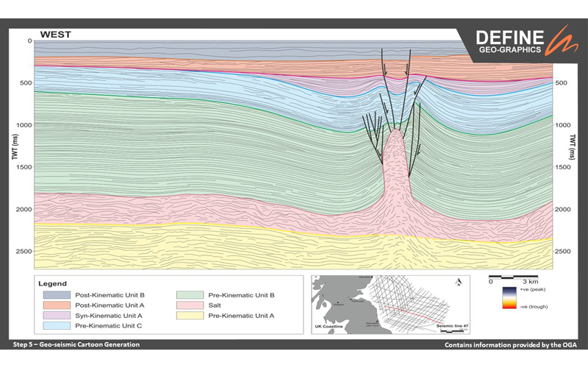
Task: Click the Legend heading
Action: tap(53, 283)
